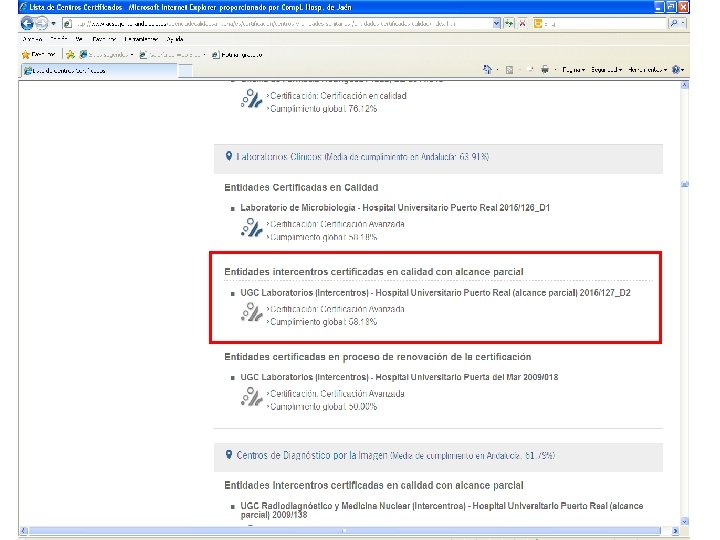Open UGC Laboratorios Puerto Real 2016/127_D2 entry
This screenshot has height=540, width=720.
click(435, 292)
